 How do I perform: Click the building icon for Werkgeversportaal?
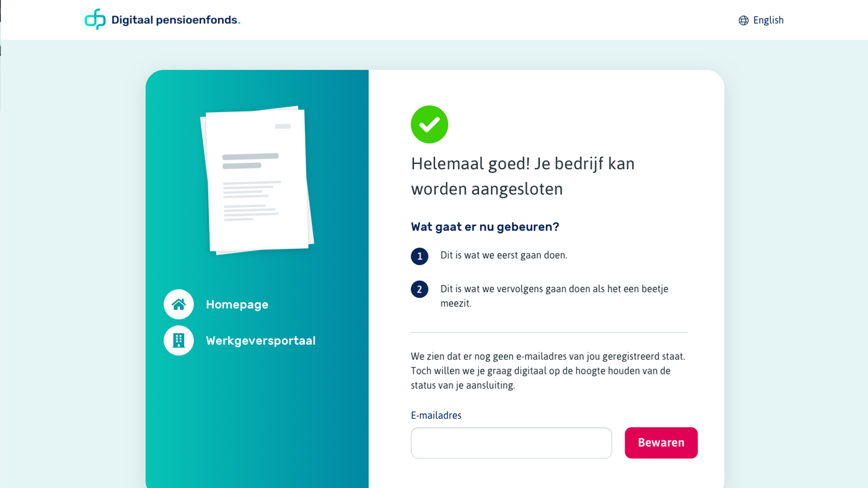179,340
